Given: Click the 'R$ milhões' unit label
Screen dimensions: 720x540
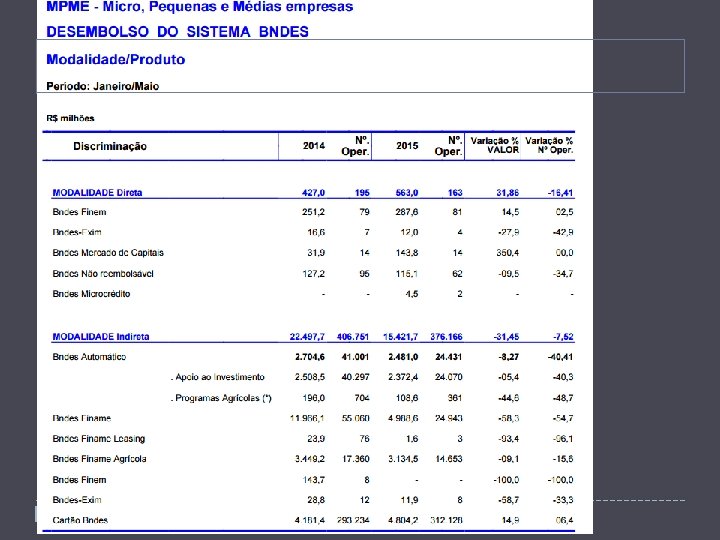Looking at the screenshot, I should click(70, 118).
